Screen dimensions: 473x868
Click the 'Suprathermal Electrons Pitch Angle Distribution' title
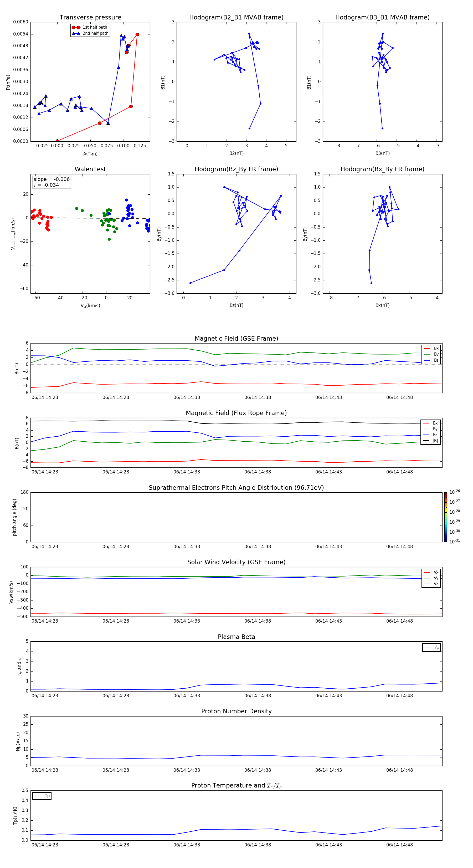pyautogui.click(x=236, y=488)
